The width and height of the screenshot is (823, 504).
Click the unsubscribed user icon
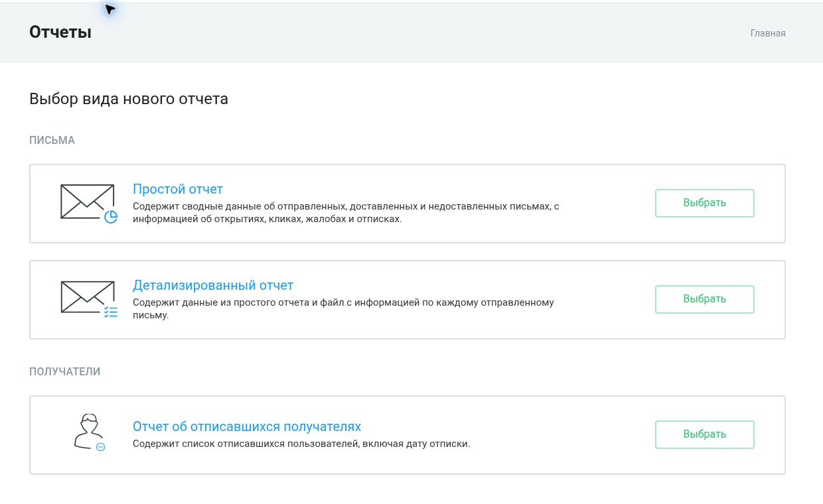coord(89,432)
